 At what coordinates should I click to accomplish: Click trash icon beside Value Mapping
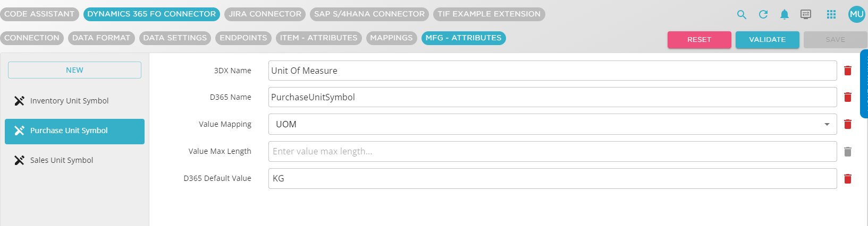848,124
